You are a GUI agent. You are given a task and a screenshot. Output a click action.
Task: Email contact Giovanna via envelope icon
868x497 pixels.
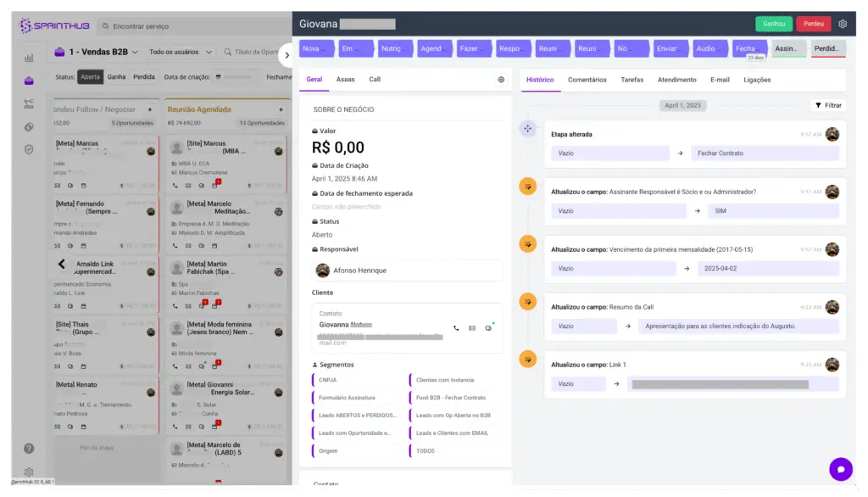(472, 328)
